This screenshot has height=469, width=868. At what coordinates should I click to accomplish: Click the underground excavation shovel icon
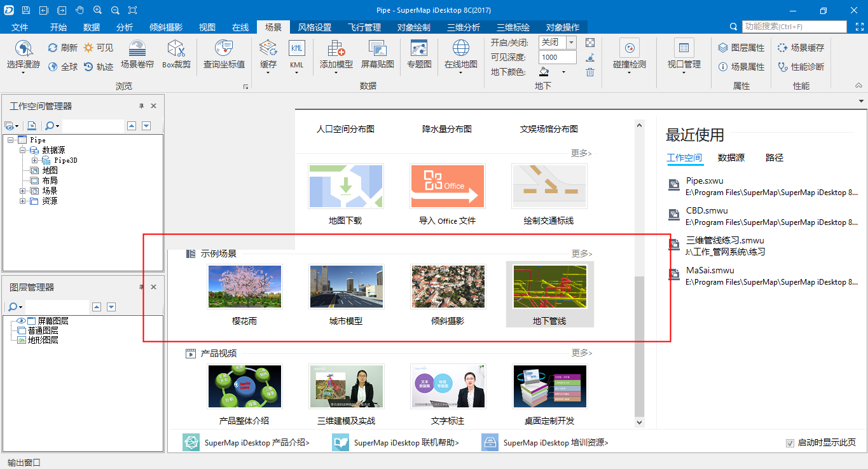click(x=590, y=57)
